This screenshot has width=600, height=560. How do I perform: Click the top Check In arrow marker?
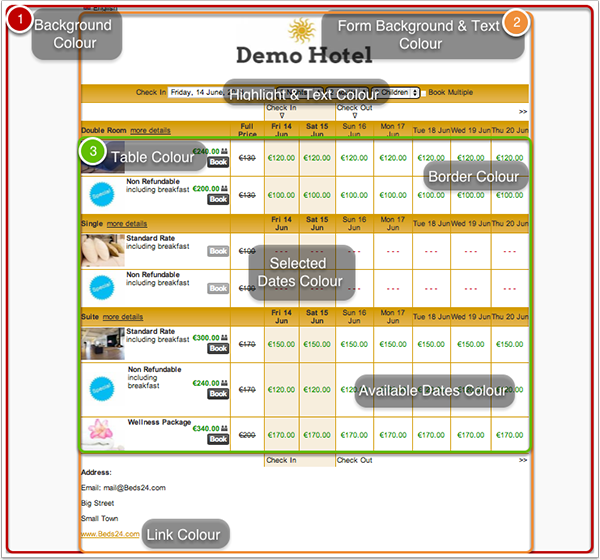(282, 115)
